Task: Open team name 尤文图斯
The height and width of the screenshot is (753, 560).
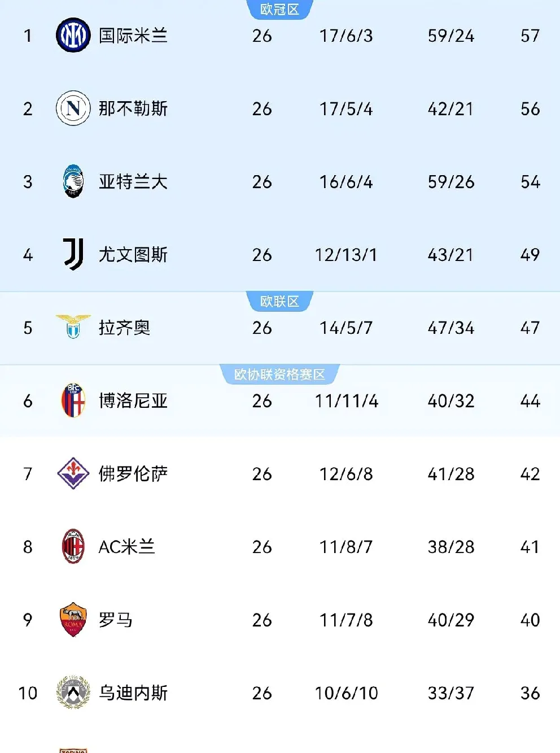Action: pos(133,255)
